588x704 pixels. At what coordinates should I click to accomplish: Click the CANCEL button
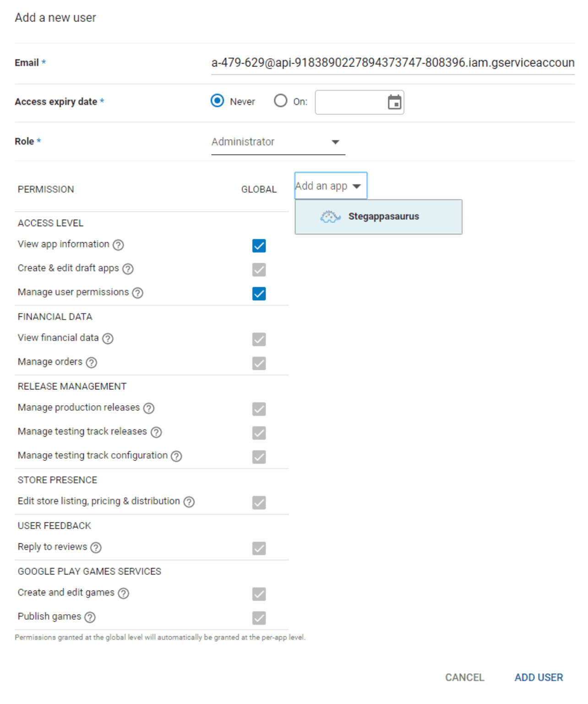click(x=464, y=677)
